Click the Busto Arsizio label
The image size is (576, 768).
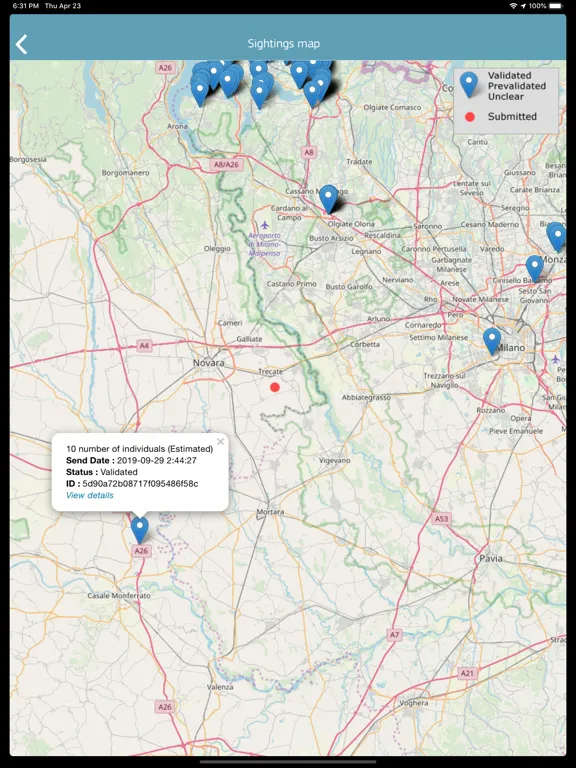(331, 238)
